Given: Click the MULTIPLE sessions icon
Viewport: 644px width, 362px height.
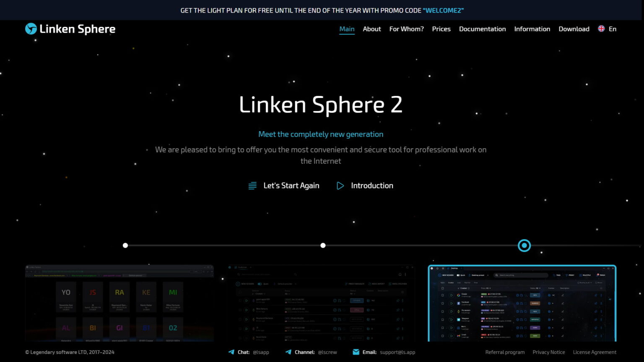Looking at the screenshot, I should 581,275.
